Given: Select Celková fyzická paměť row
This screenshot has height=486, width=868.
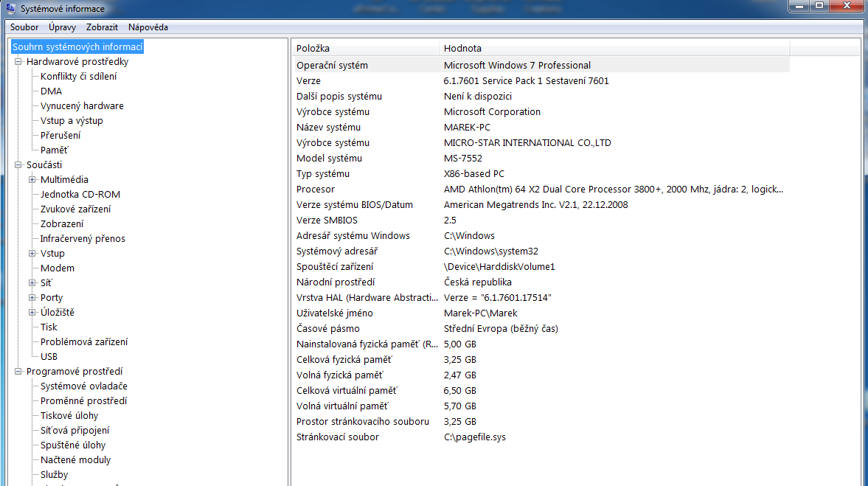Looking at the screenshot, I should [x=541, y=360].
